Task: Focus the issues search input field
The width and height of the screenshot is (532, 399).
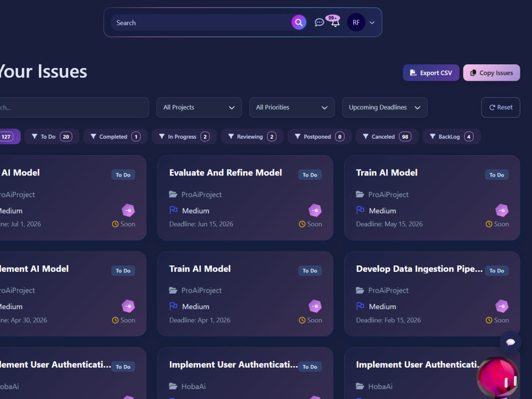Action: 74,107
